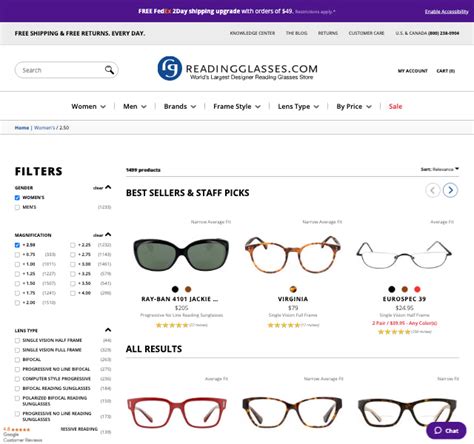Image resolution: width=474 pixels, height=444 pixels.
Task: View Virginia star rating reviews
Action: point(293,325)
